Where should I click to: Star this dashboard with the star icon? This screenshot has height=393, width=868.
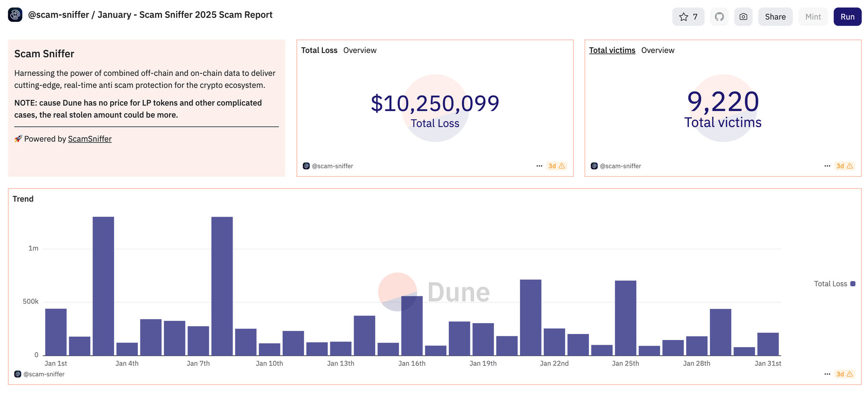[688, 17]
